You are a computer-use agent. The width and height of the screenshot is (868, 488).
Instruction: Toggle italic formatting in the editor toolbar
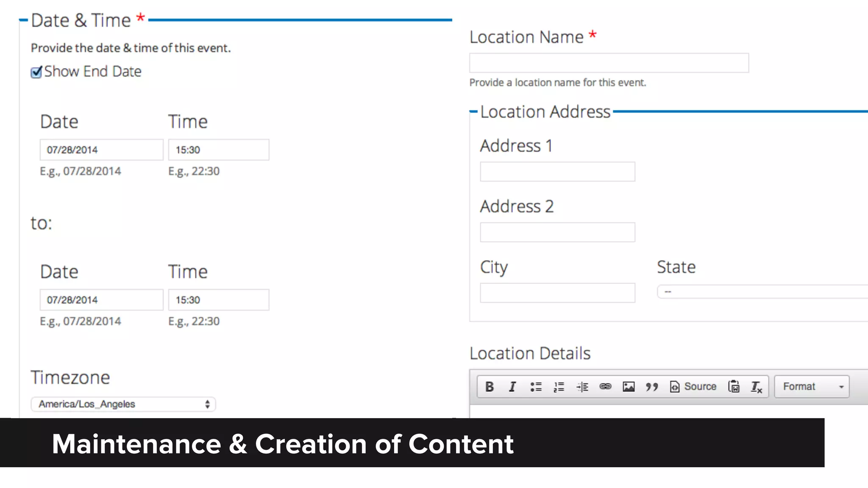[x=512, y=387]
